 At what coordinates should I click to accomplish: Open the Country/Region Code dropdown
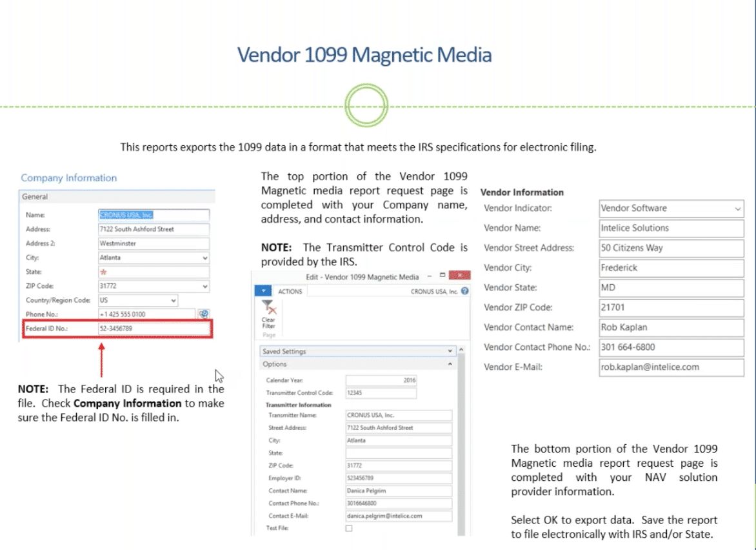pyautogui.click(x=173, y=300)
